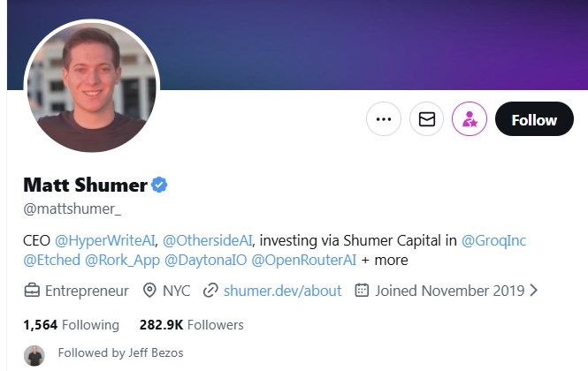Follow Matt Shumer

pyautogui.click(x=534, y=119)
